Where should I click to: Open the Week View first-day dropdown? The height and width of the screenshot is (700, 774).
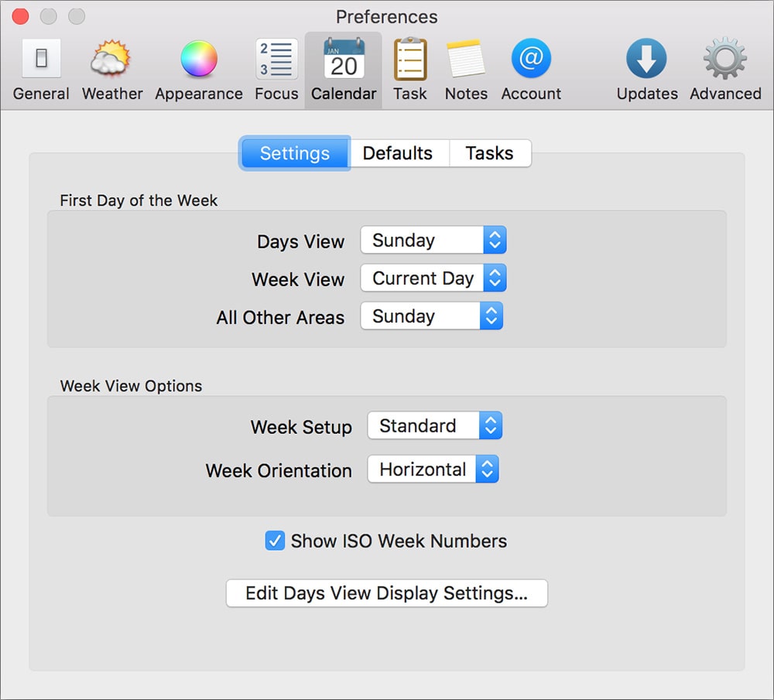433,278
